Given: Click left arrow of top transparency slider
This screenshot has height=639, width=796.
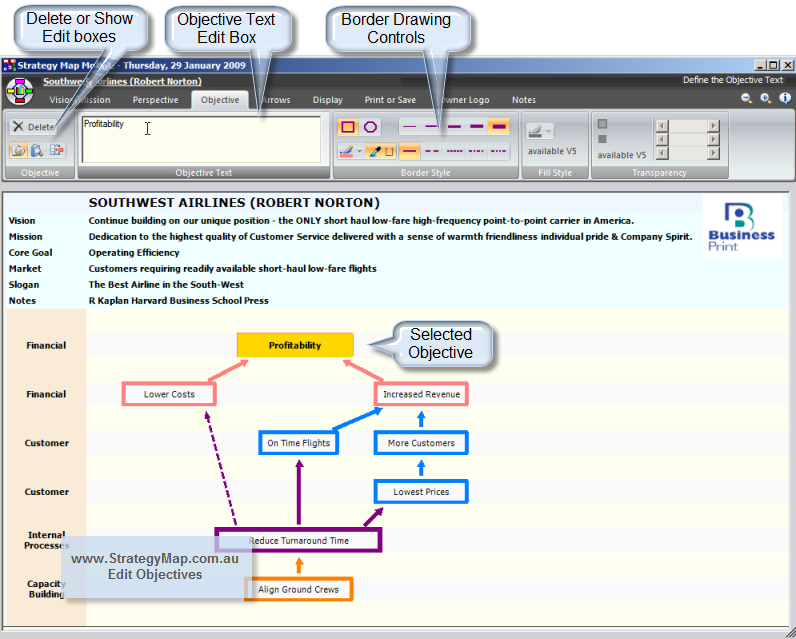Looking at the screenshot, I should (662, 125).
